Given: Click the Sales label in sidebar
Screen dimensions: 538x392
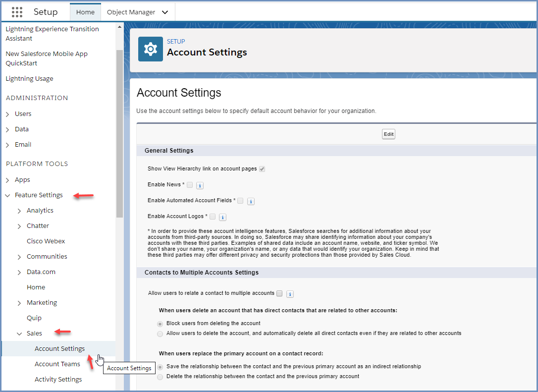Looking at the screenshot, I should [34, 334].
